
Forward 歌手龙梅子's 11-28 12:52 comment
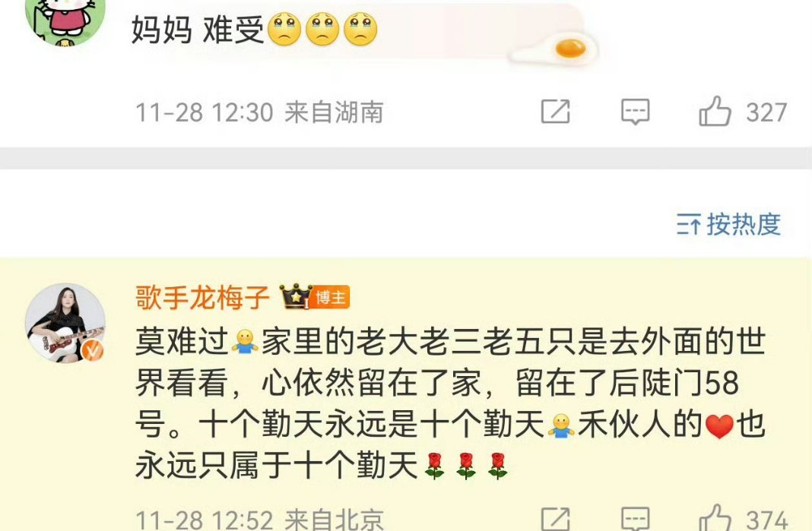pyautogui.click(x=556, y=519)
